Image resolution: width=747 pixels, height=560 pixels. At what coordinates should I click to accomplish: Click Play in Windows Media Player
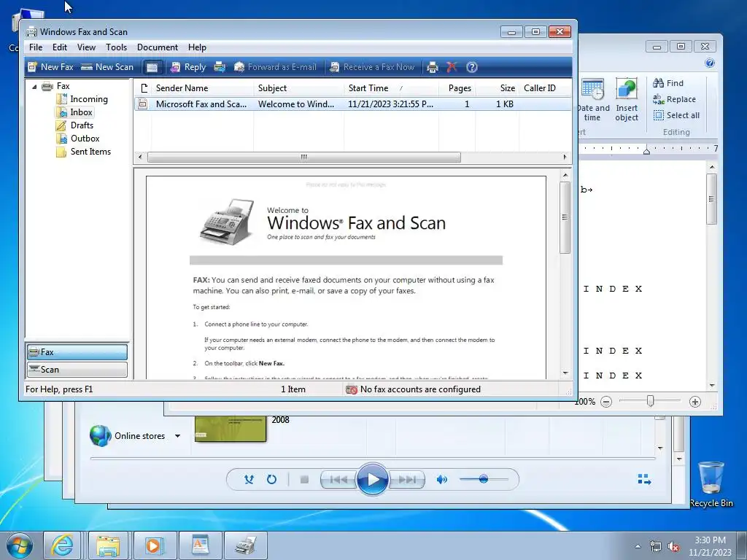click(x=372, y=480)
